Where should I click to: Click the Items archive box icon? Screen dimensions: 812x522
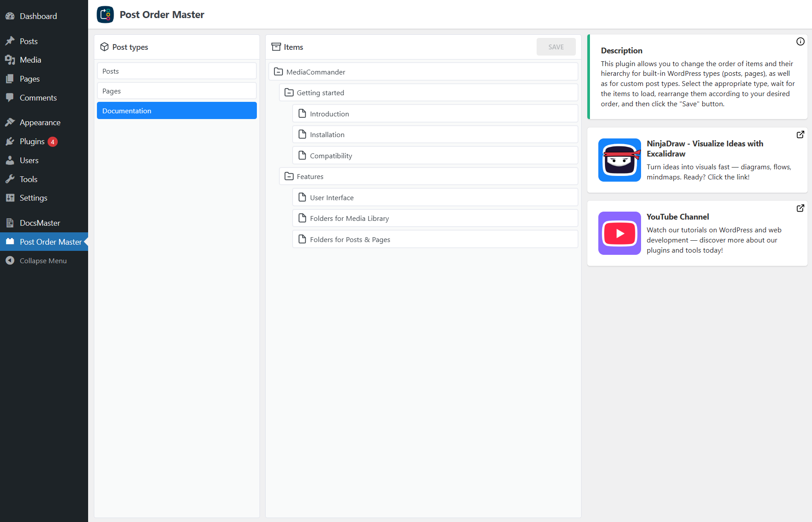(276, 47)
